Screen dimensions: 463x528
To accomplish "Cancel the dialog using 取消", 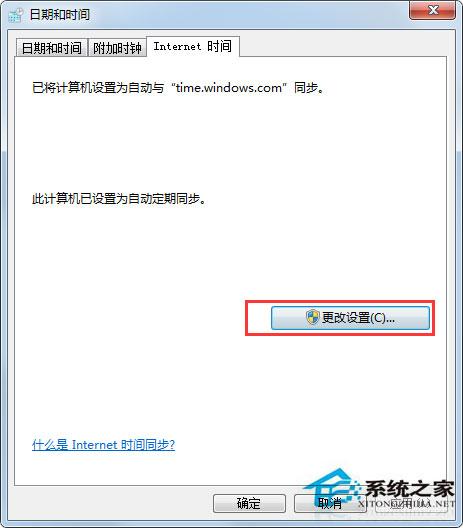I will coord(330,503).
